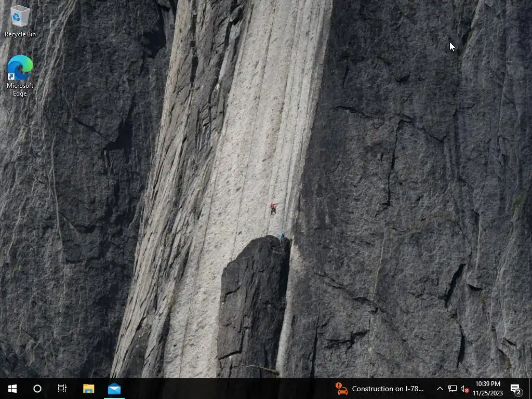Select the Recycle Bin desktop icon
Image resolution: width=532 pixels, height=399 pixels.
coord(20,21)
